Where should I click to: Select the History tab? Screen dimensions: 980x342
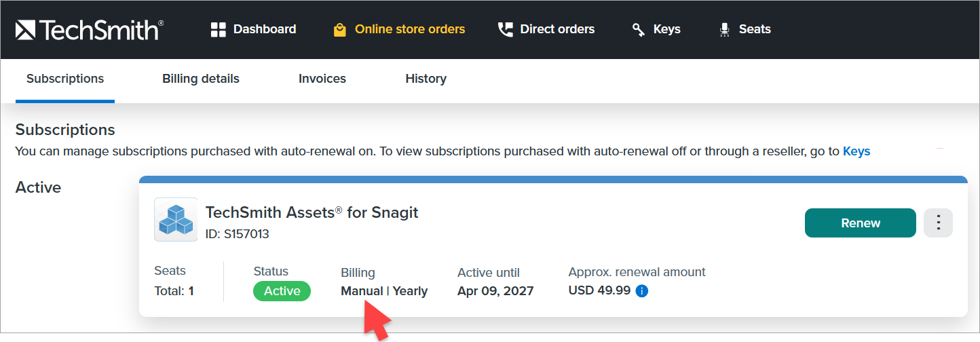click(426, 79)
